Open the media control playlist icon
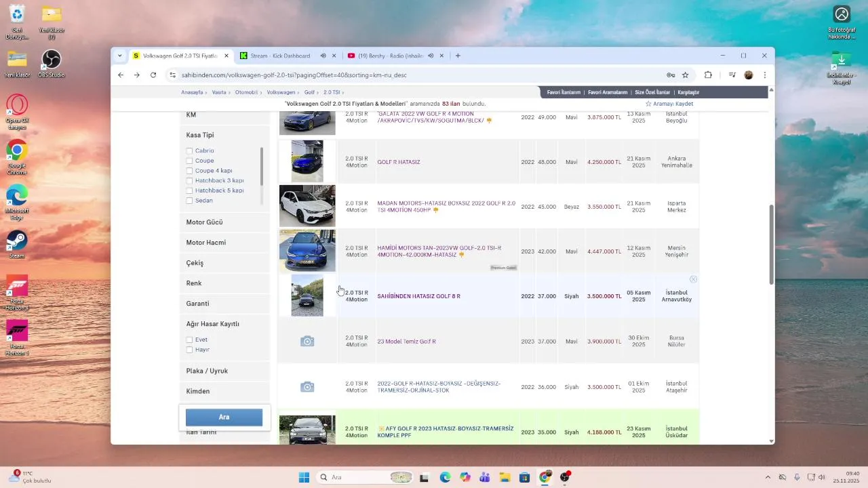Screen dimensions: 868x488 pyautogui.click(x=732, y=75)
